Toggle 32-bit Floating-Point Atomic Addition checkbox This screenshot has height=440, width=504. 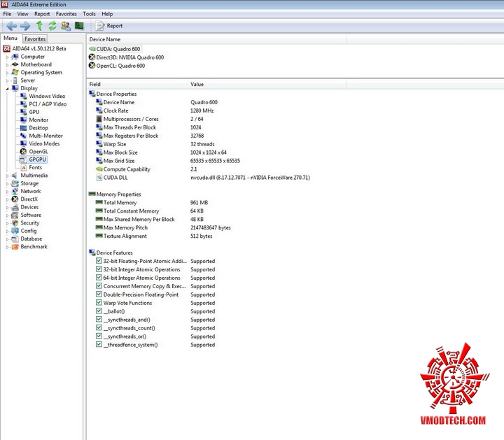[99, 261]
